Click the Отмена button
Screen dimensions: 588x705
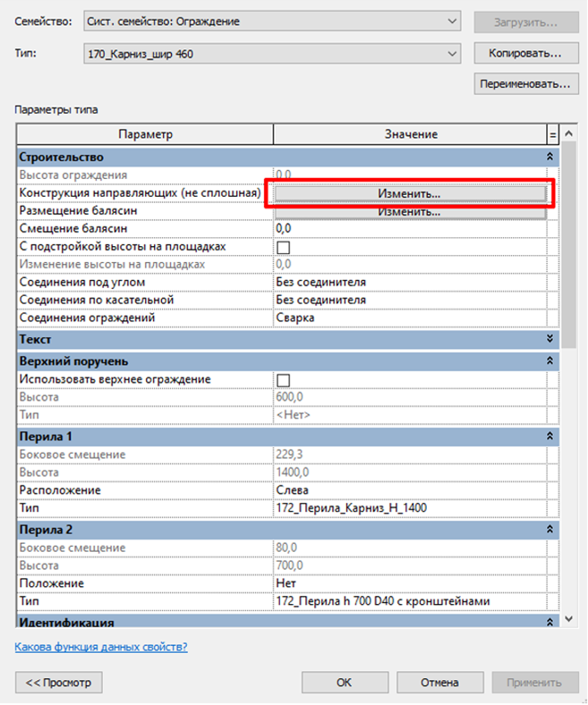coord(440,683)
